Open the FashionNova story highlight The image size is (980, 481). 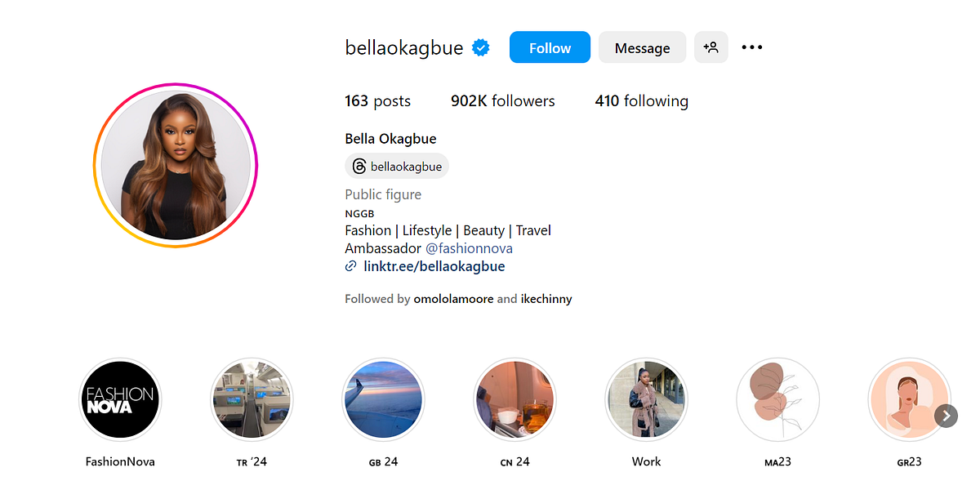pyautogui.click(x=120, y=399)
